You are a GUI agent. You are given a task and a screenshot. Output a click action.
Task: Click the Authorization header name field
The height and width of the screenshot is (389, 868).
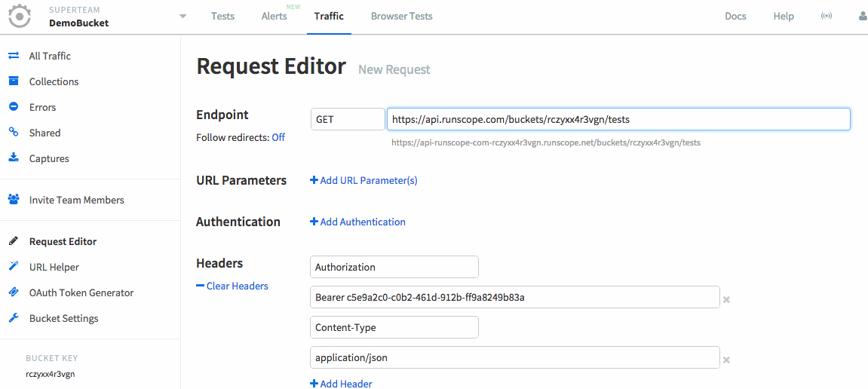tap(394, 267)
